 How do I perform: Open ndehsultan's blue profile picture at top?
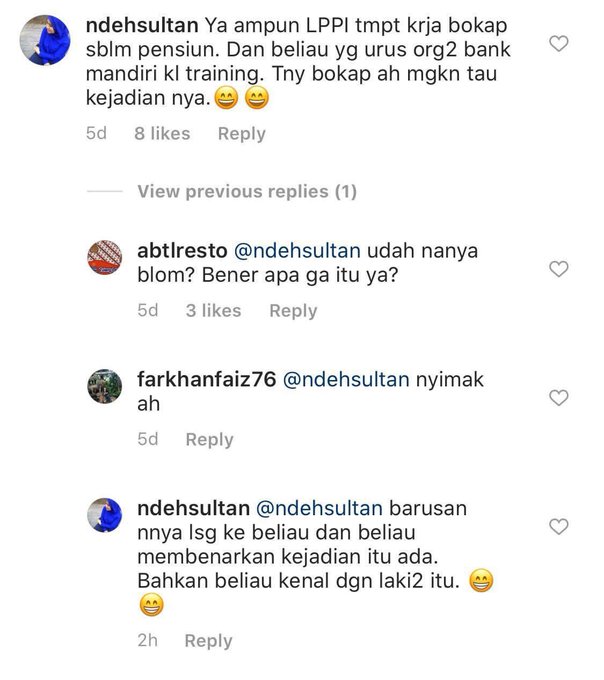point(45,40)
